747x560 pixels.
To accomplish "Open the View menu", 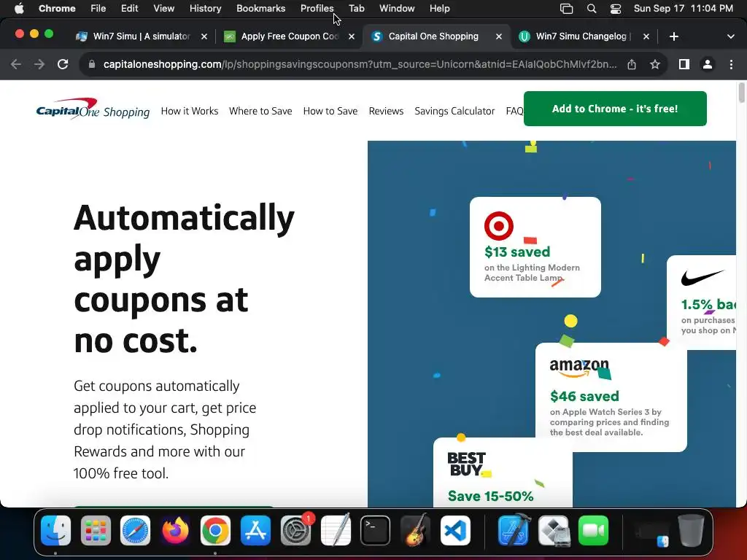I will 163,9.
